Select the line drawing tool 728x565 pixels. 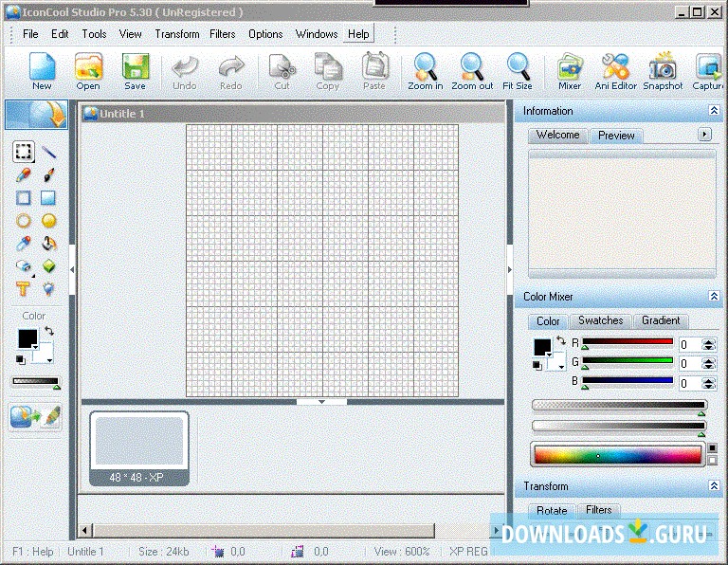pyautogui.click(x=48, y=152)
